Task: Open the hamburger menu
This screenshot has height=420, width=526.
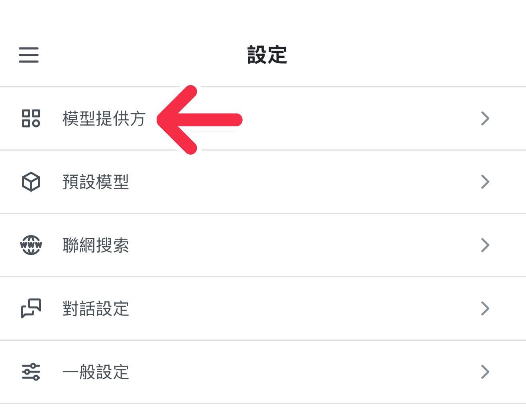Action: point(29,55)
